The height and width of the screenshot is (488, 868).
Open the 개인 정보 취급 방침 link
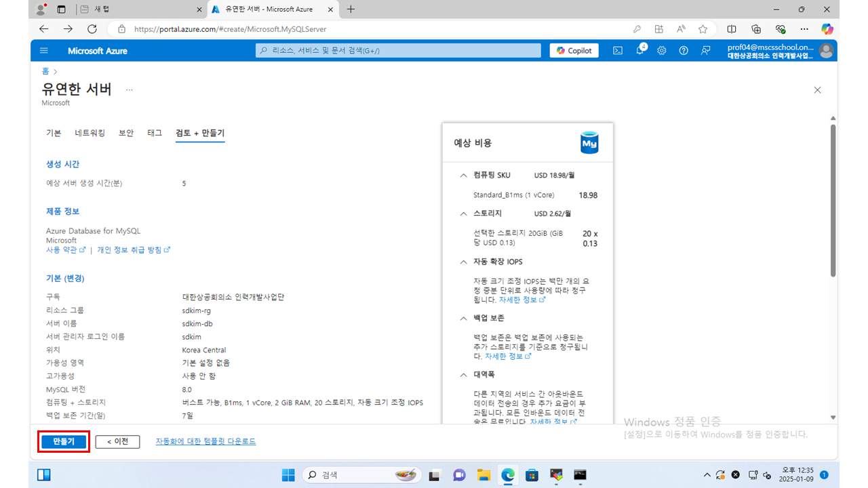pyautogui.click(x=134, y=249)
